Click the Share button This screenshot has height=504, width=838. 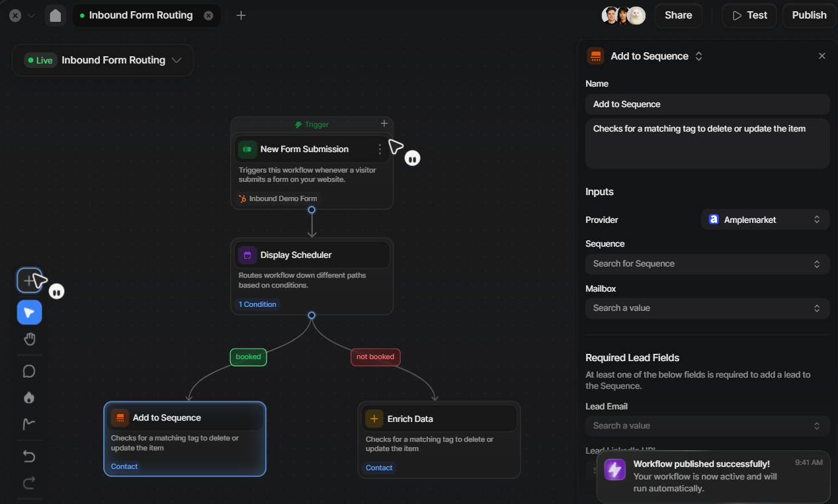[x=678, y=15]
